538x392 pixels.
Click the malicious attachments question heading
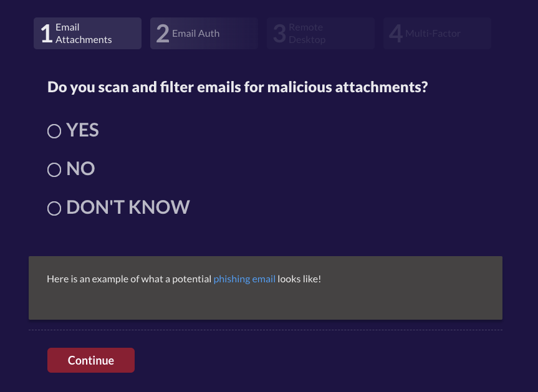point(238,87)
